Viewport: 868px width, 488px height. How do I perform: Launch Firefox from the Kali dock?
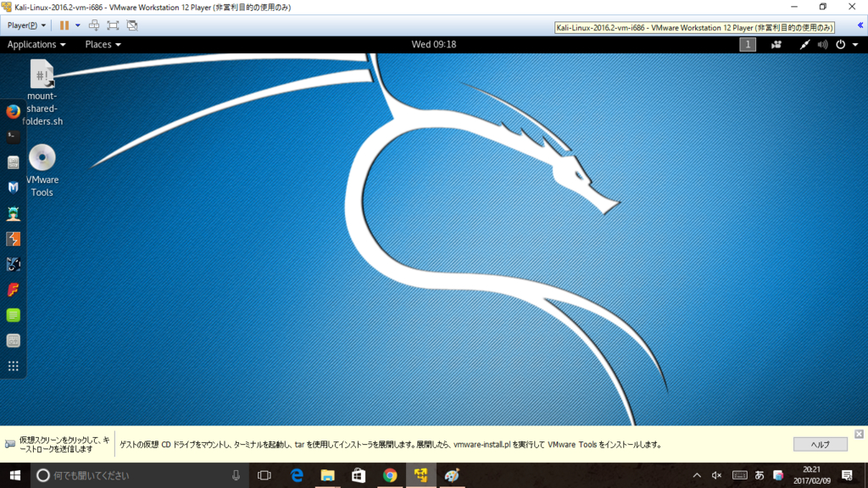pos(14,111)
